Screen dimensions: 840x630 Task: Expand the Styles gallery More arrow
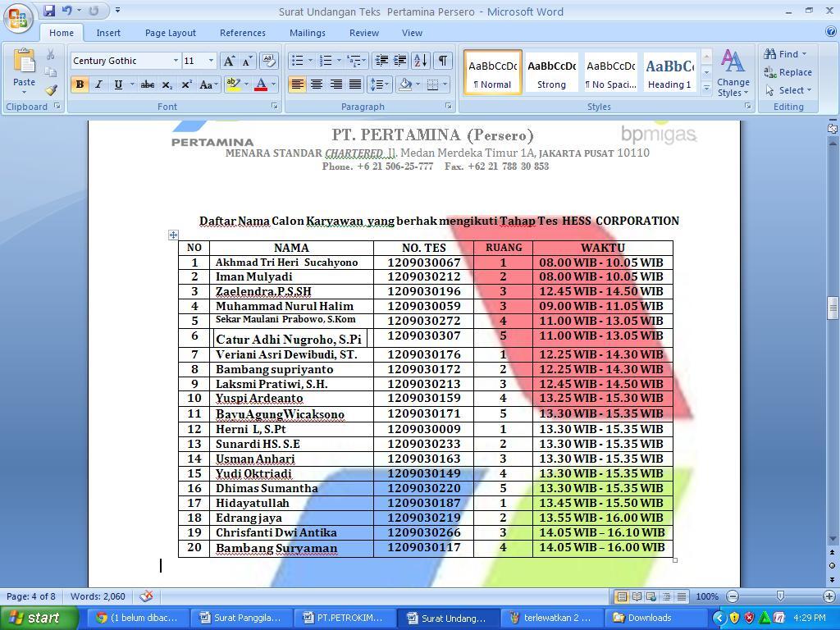coord(706,88)
